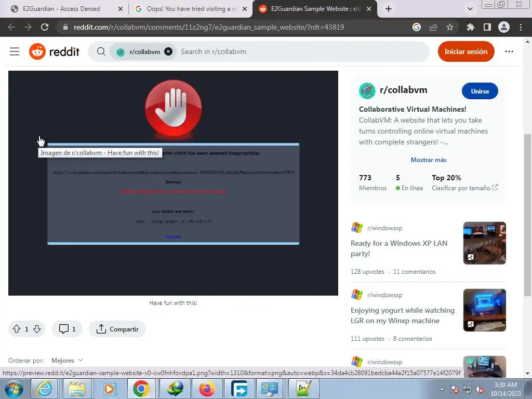Switch to the Oops! You have tried tab
This screenshot has width=532, height=399.
coord(186,9)
